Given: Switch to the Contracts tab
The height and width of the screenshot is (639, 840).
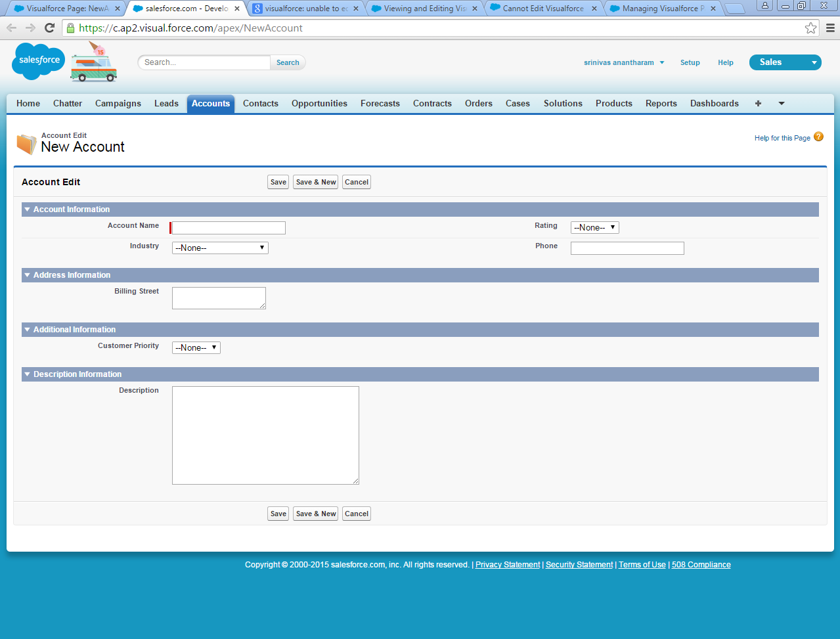Looking at the screenshot, I should coord(432,104).
